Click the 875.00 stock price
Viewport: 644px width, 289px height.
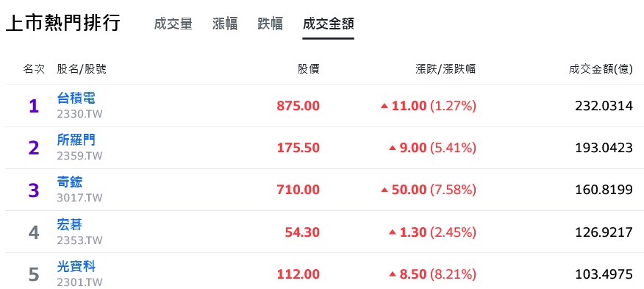point(298,106)
